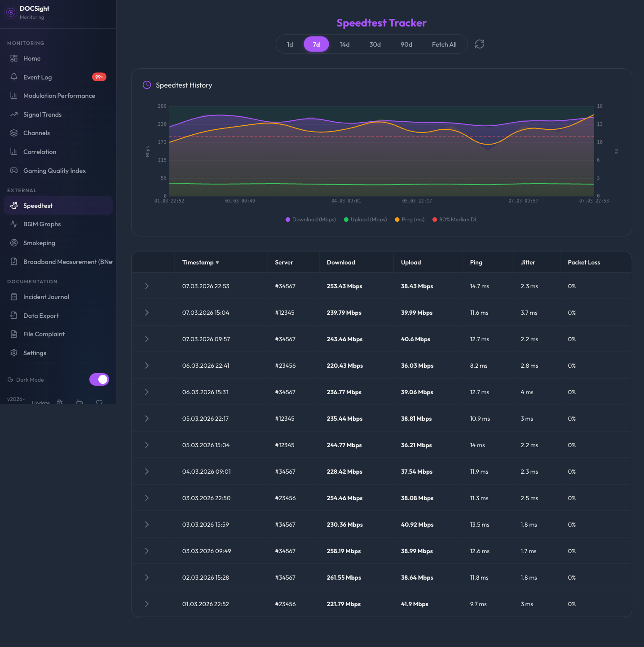Click the bug report icon near the version
Image resolution: width=644 pixels, height=647 pixels.
click(60, 403)
